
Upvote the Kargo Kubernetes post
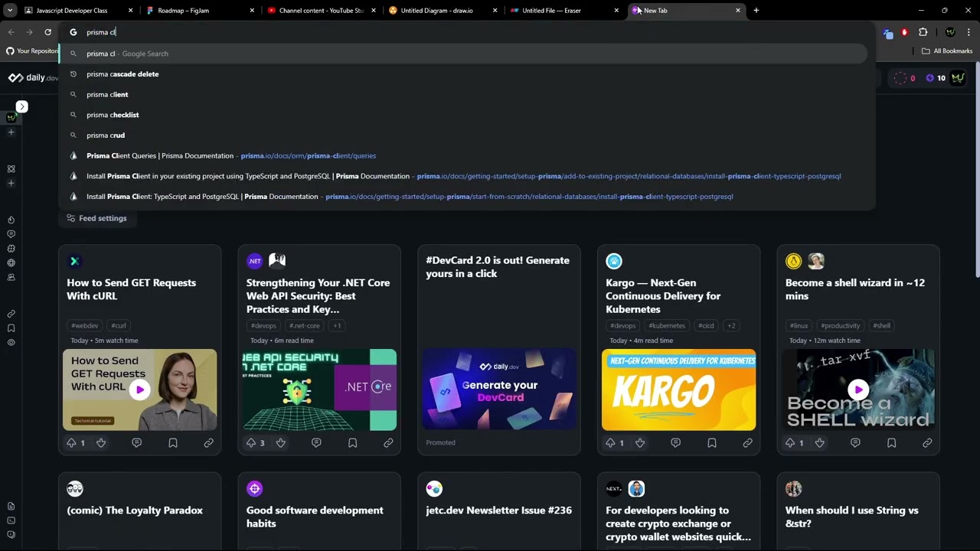(610, 443)
